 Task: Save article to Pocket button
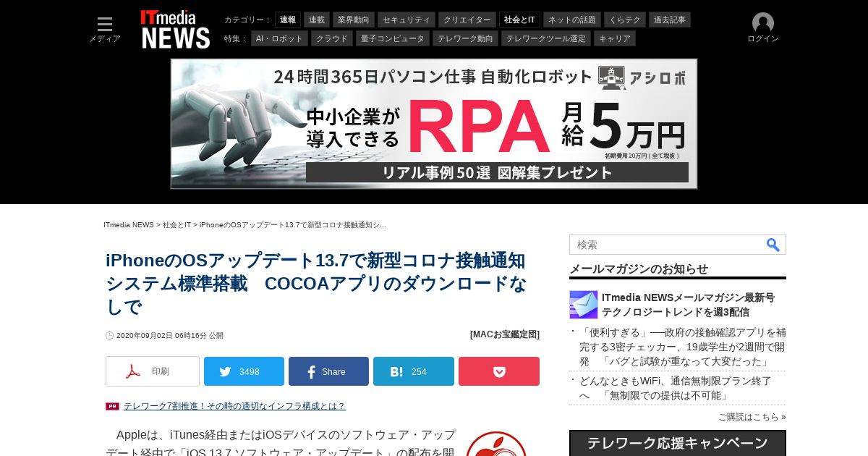click(499, 371)
